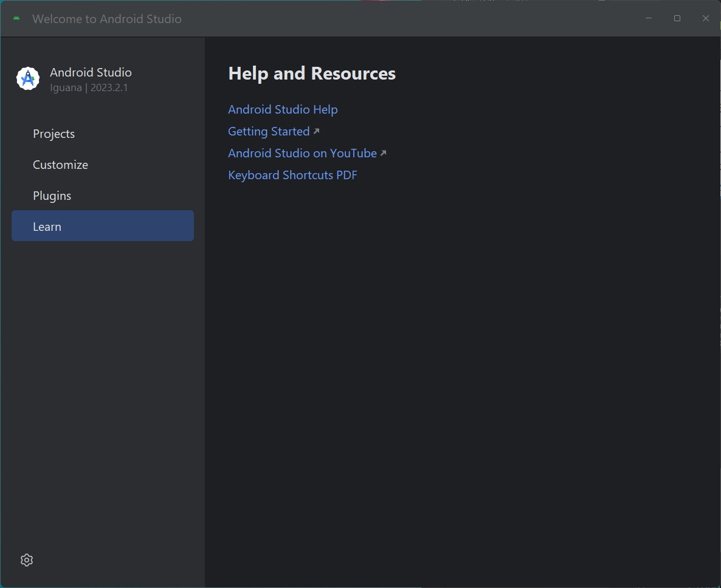Open the Android Studio Help link

(x=283, y=109)
